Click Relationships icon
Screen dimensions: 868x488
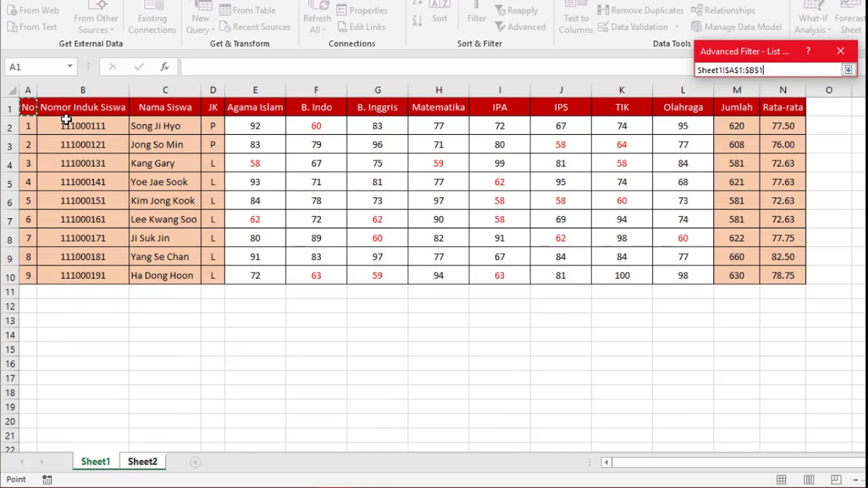click(696, 10)
